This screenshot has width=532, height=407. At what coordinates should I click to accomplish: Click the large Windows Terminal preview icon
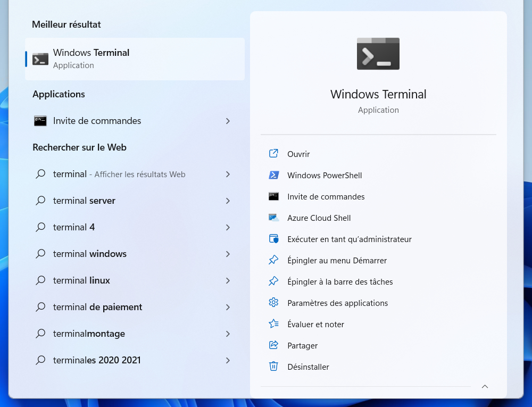tap(378, 54)
